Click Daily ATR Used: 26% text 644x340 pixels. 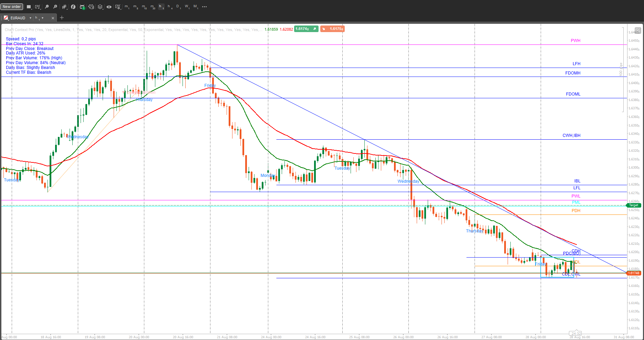click(25, 53)
